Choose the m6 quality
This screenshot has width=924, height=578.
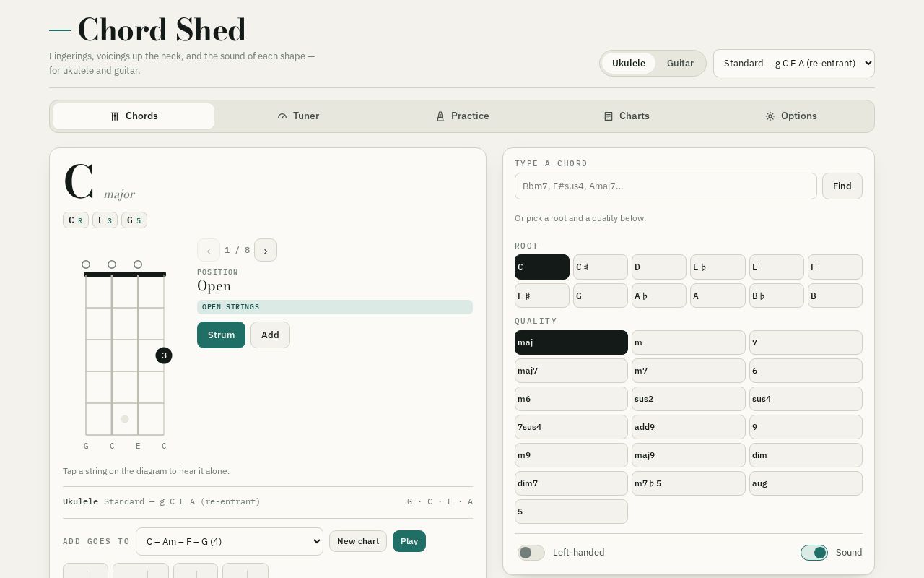click(571, 399)
